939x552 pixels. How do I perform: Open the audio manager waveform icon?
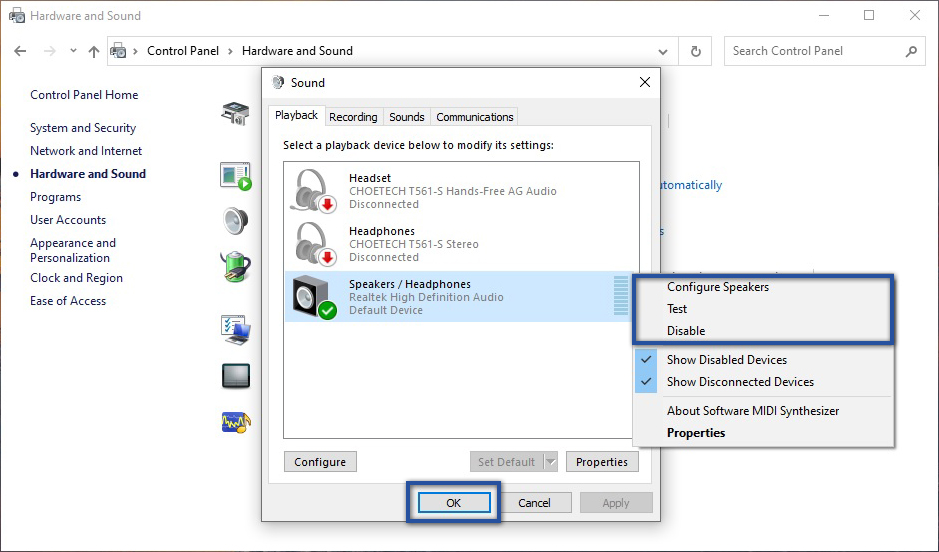pyautogui.click(x=235, y=422)
